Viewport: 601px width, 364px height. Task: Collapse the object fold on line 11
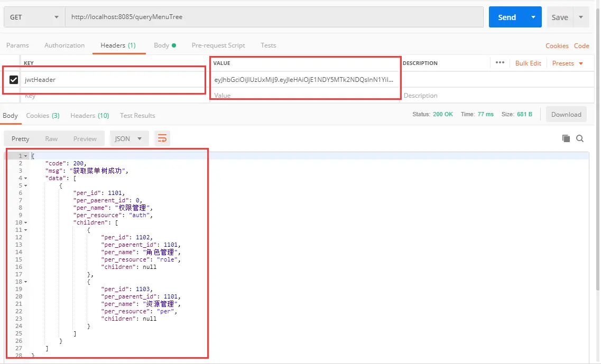pos(26,230)
